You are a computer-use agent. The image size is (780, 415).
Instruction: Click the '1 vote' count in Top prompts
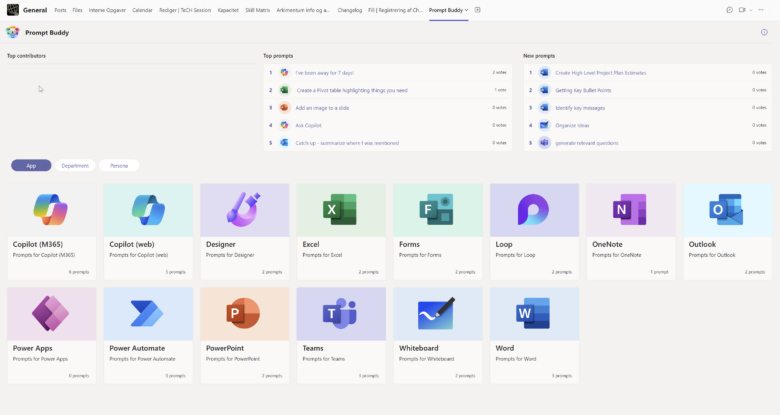tap(500, 90)
